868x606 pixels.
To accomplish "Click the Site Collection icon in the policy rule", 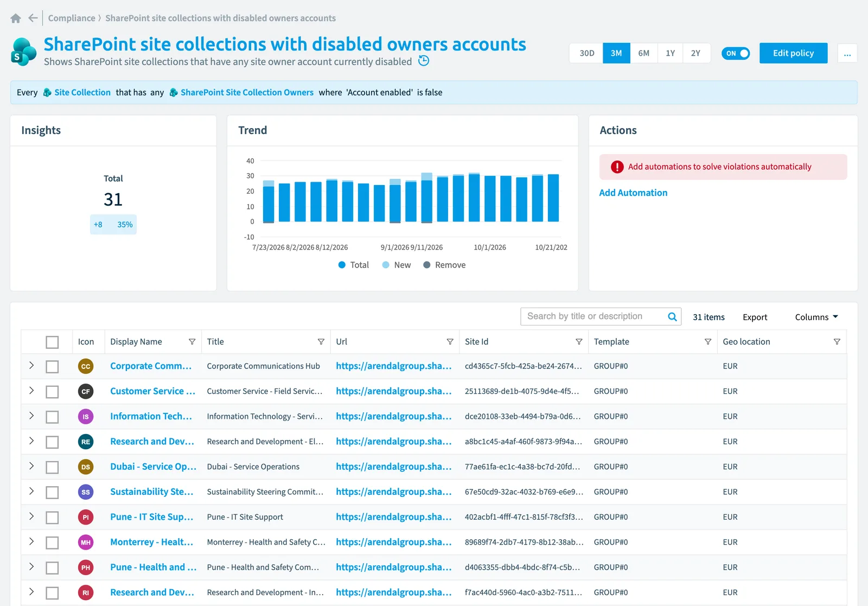I will click(x=47, y=93).
